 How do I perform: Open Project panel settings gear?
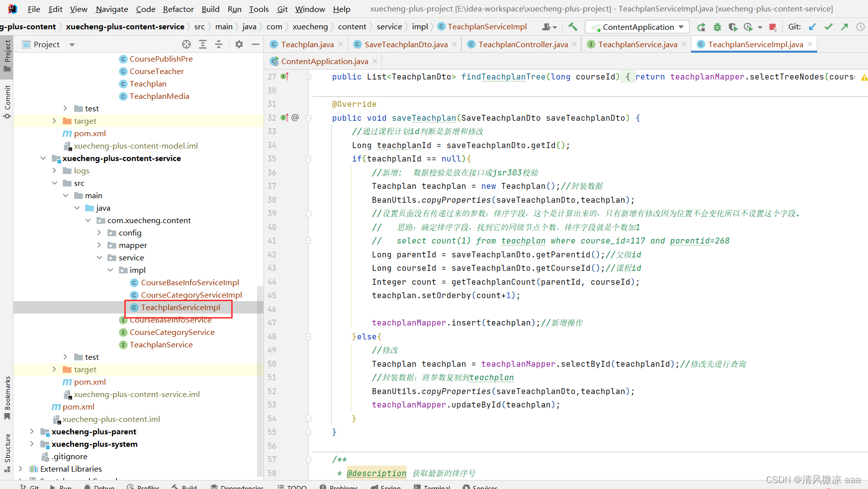(239, 44)
